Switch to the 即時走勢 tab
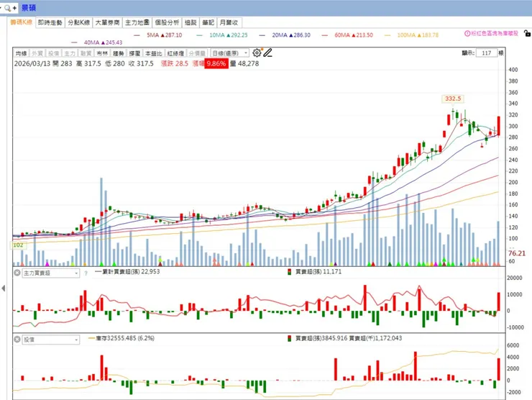532x400 pixels. point(50,22)
